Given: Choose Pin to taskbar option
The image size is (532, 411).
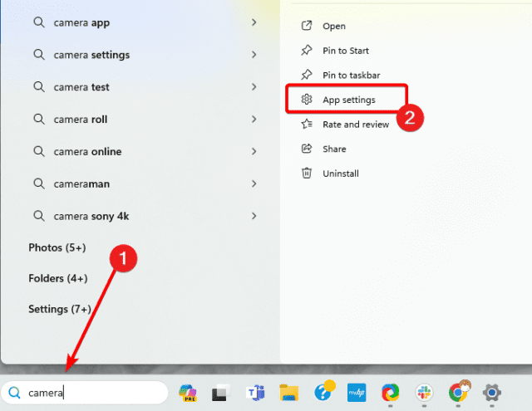Looking at the screenshot, I should click(350, 75).
